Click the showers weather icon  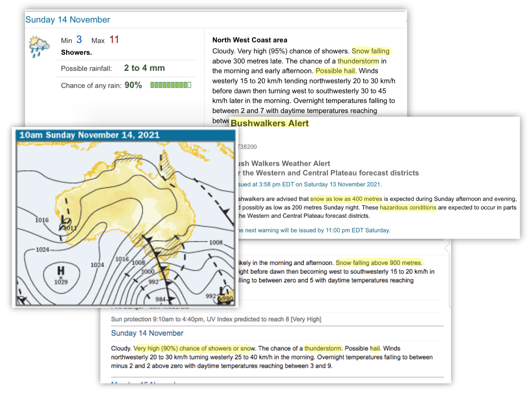pyautogui.click(x=39, y=47)
